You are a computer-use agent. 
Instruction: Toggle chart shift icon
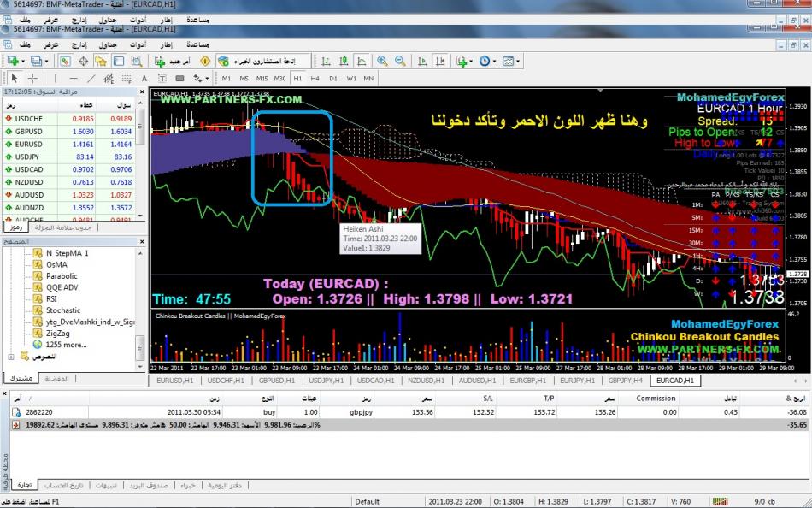point(440,62)
